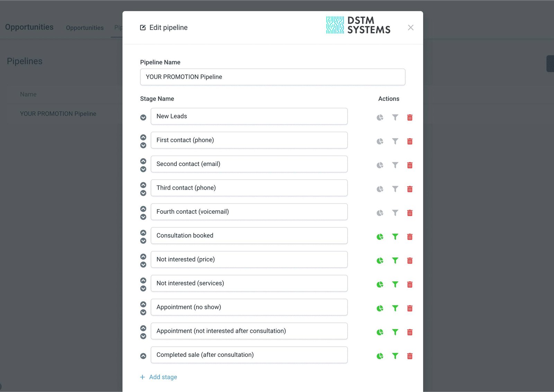Click the collapsed panel handle on the right edge

[550, 63]
